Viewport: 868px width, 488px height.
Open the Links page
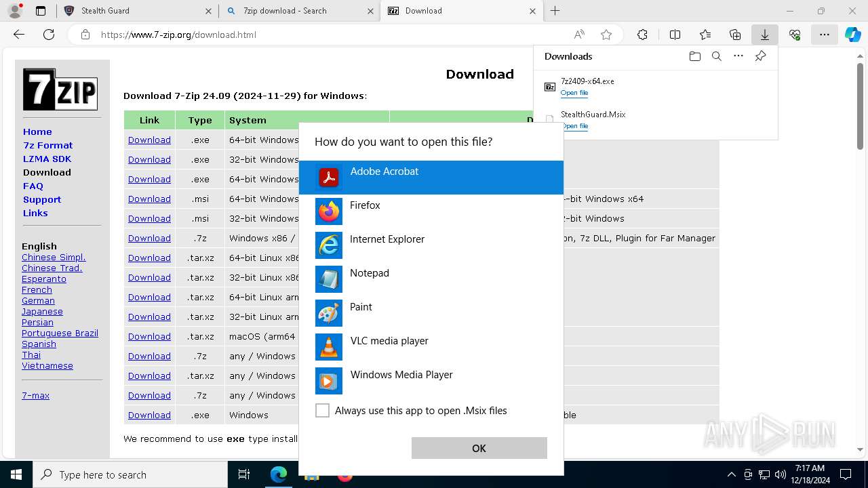[35, 213]
